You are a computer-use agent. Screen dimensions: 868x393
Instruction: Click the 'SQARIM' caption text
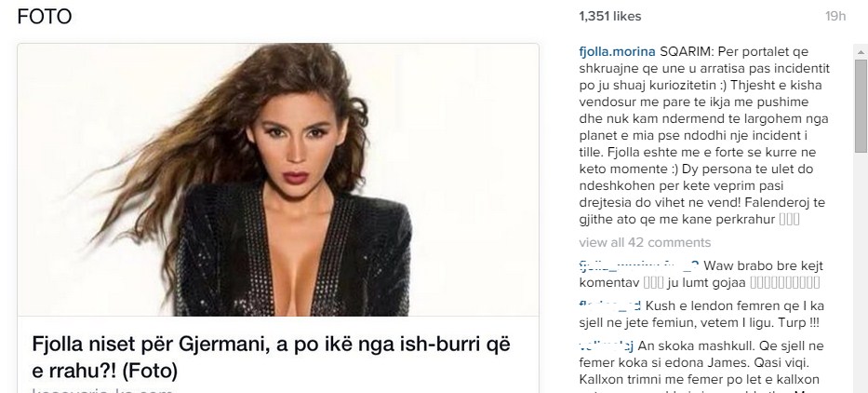[685, 51]
